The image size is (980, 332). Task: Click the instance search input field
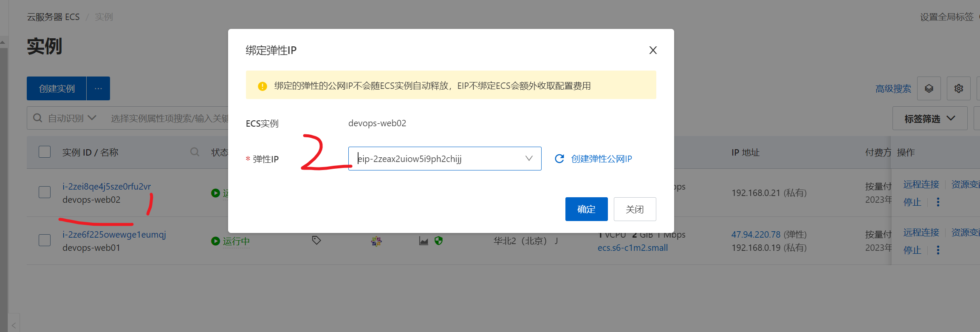pyautogui.click(x=170, y=118)
